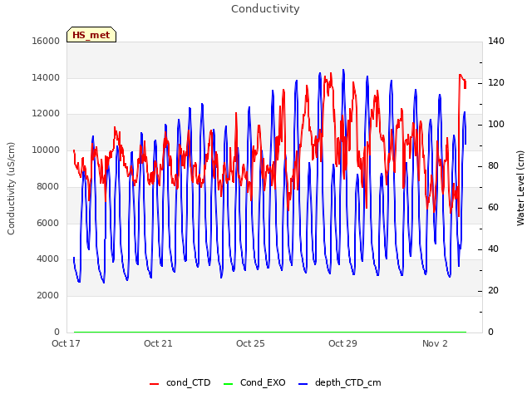Click the blue depth_CTD_cm legend swatch

point(303,384)
